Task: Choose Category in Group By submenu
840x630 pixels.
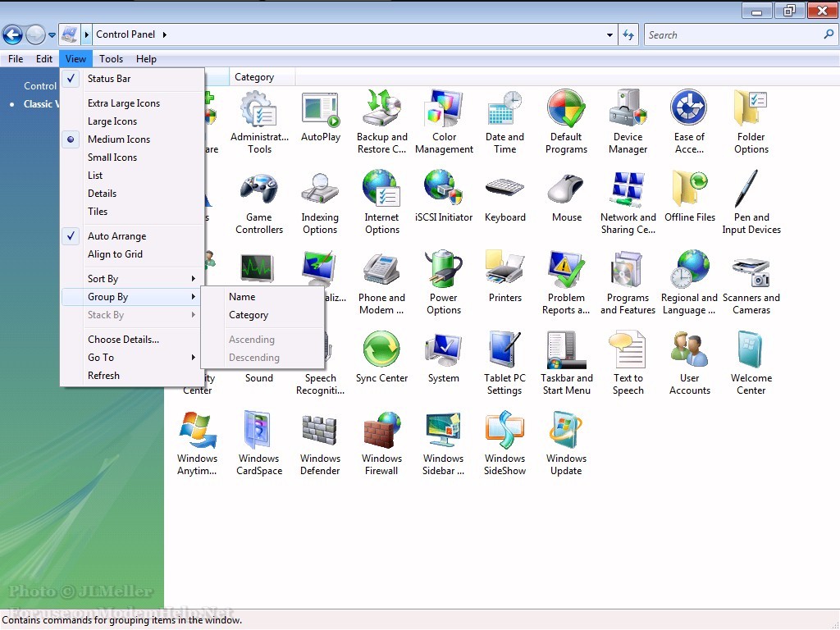Action: pyautogui.click(x=249, y=315)
